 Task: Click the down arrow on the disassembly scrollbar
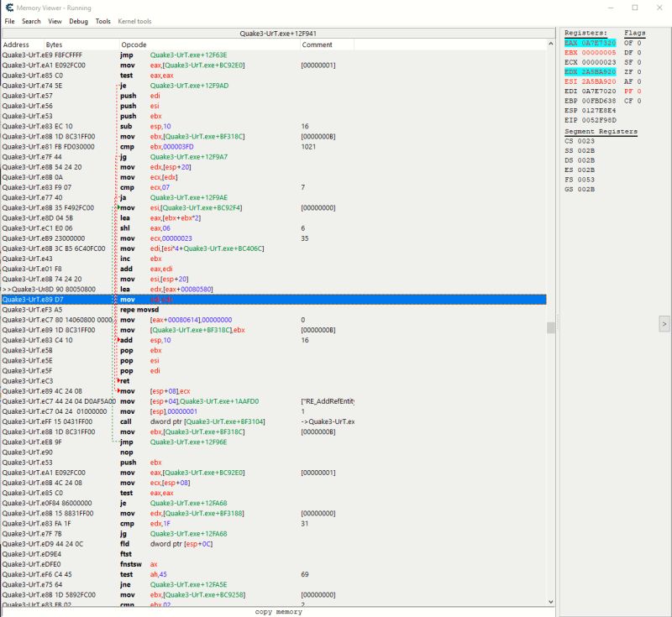550,599
